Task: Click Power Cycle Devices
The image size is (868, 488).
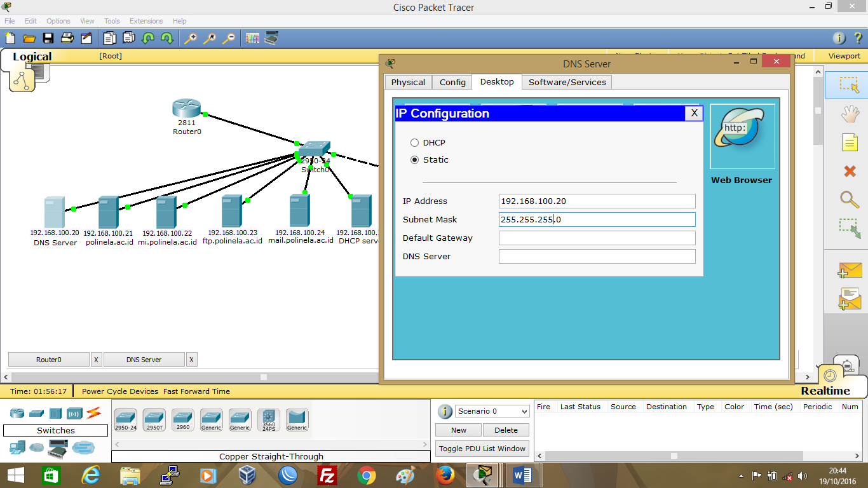Action: [x=120, y=391]
